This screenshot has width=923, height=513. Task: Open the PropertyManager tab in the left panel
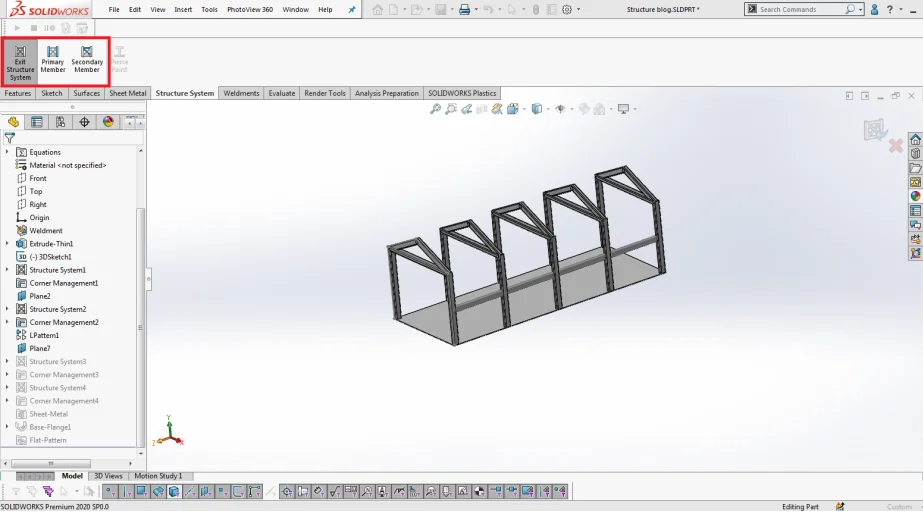37,122
